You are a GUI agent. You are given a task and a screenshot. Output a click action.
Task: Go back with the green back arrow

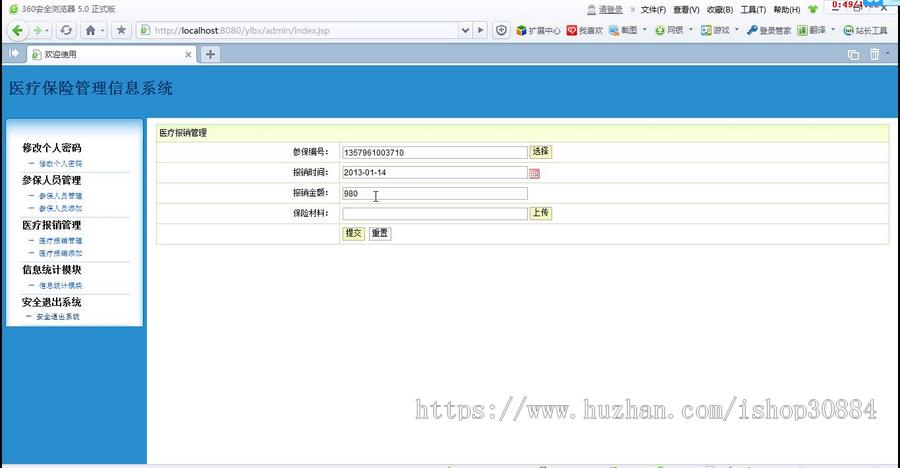pos(17,30)
